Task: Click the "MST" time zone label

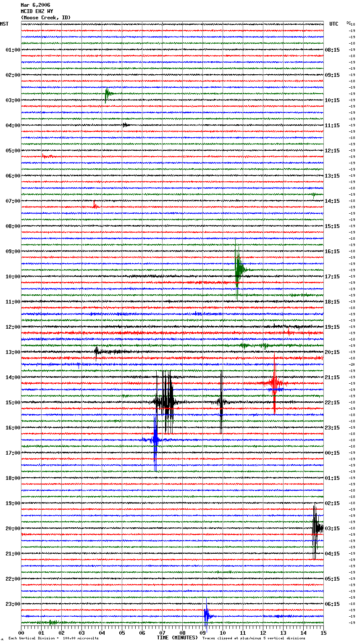Action: (x=4, y=24)
